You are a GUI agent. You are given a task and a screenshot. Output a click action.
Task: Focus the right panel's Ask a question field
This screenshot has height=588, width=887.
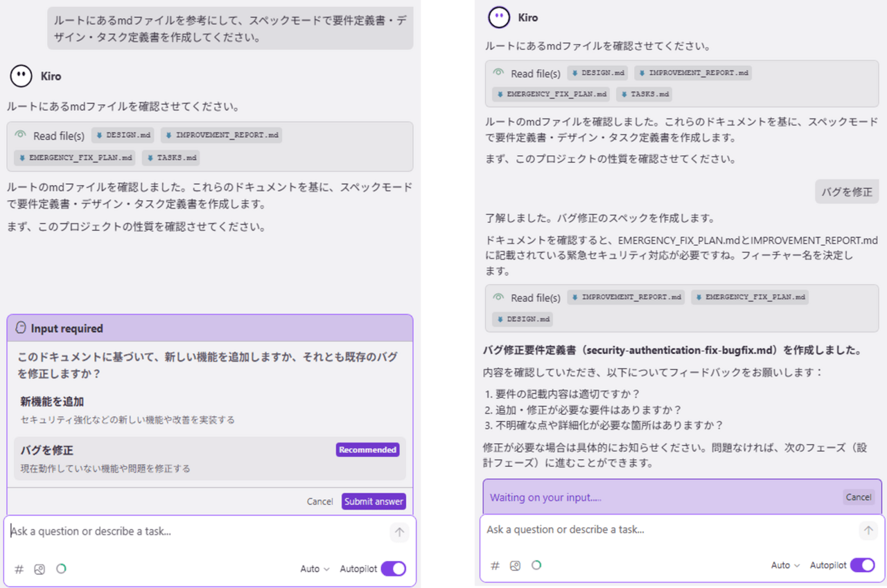(x=665, y=530)
